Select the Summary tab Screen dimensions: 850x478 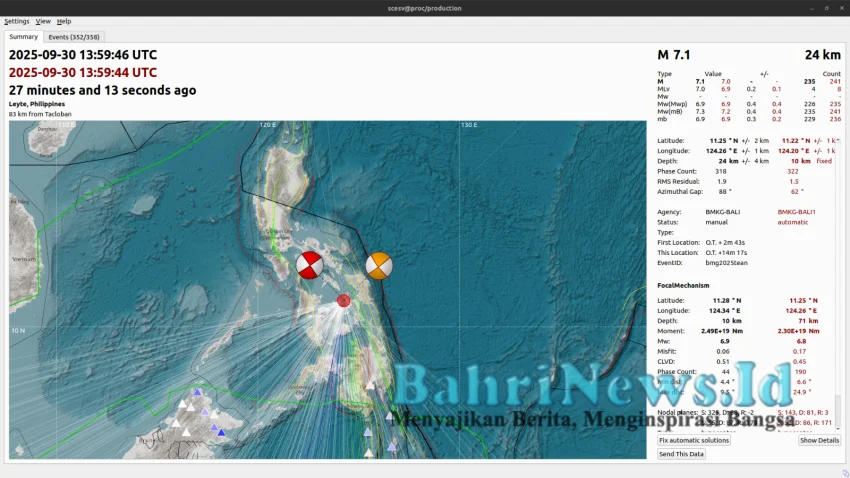[x=23, y=37]
